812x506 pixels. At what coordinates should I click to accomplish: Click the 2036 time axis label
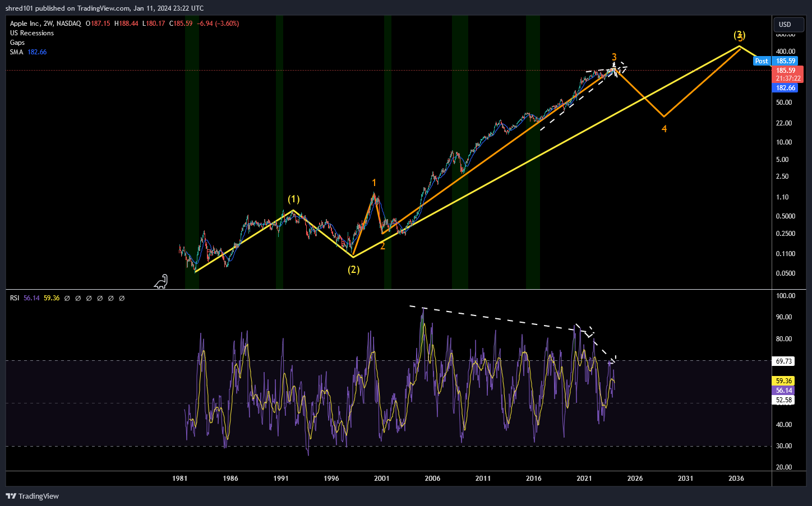tap(736, 479)
